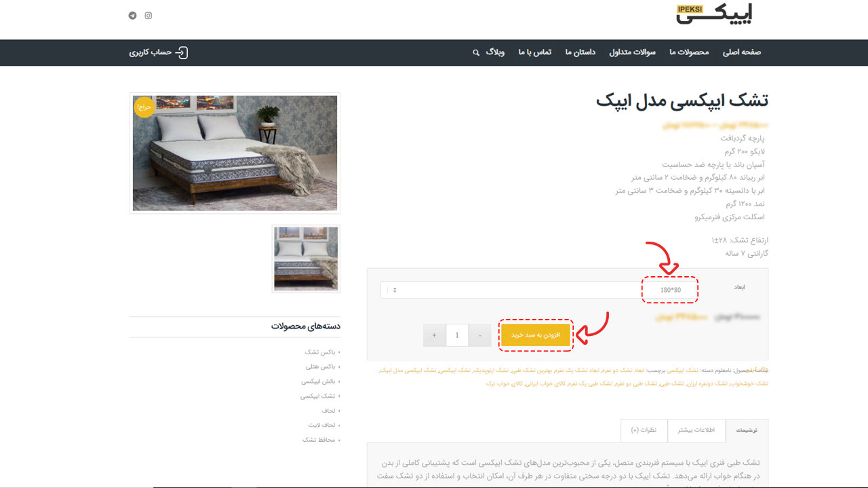Open تشک ایپکسی category in sidebar
This screenshot has width=868, height=488.
point(318,396)
